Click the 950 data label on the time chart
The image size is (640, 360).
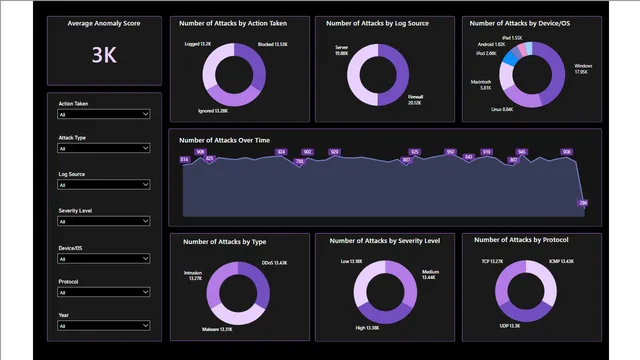(450, 152)
